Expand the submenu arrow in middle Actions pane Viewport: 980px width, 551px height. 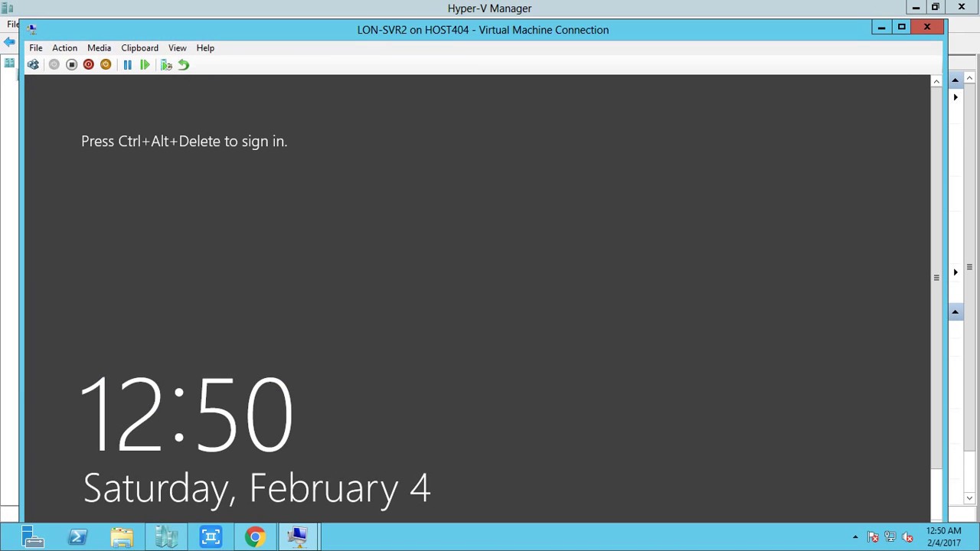pos(955,272)
